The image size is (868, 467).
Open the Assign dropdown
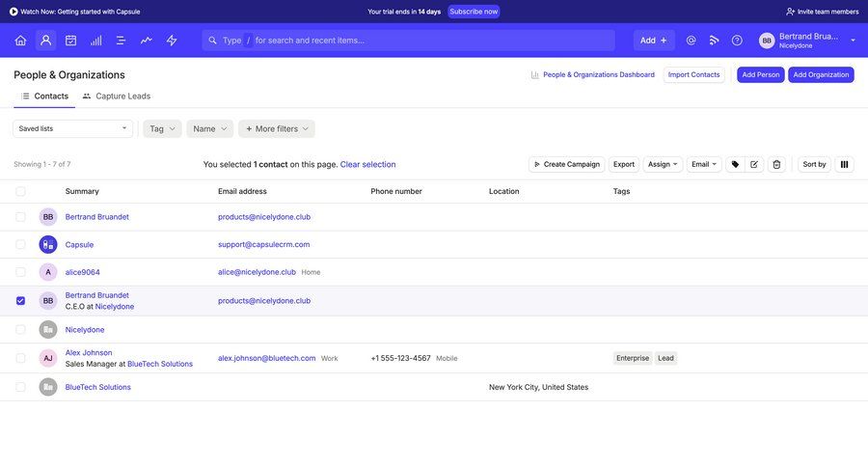click(663, 165)
